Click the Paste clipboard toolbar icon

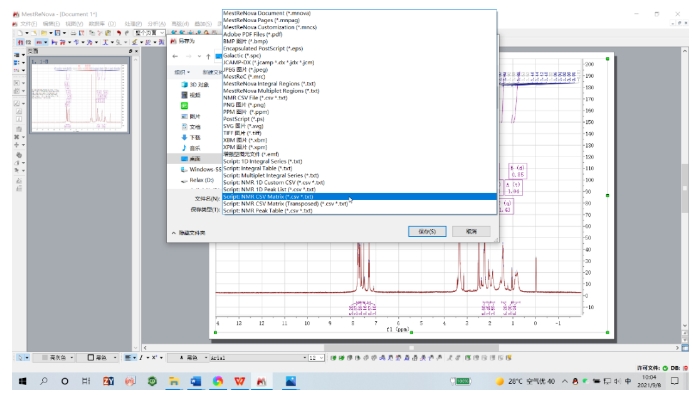pyautogui.click(x=107, y=33)
